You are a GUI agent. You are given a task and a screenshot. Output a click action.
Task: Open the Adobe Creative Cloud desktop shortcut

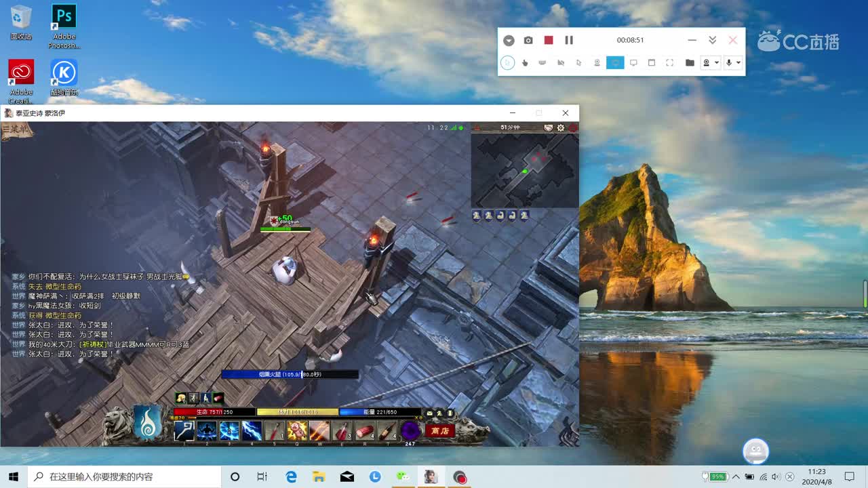(x=21, y=82)
